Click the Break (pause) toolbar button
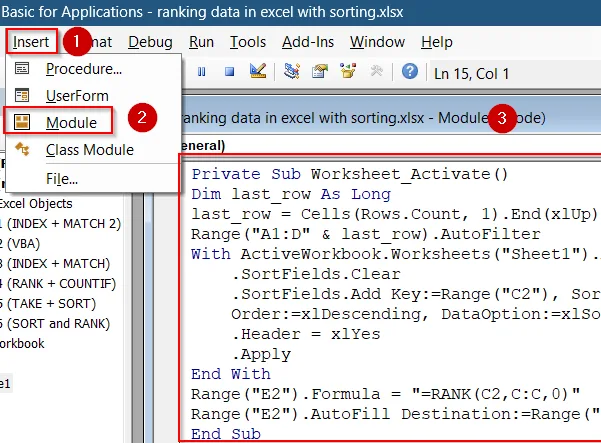This screenshot has height=443, width=601. click(x=201, y=72)
